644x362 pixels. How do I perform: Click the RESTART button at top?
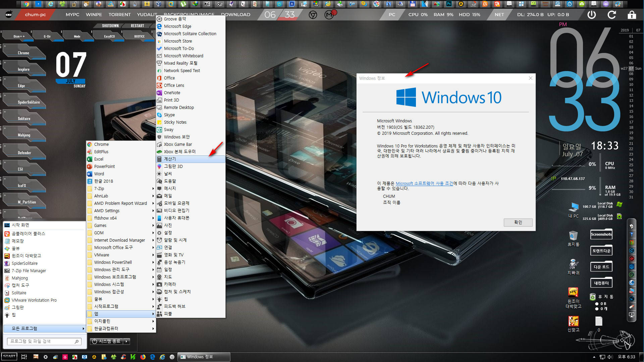click(x=137, y=25)
